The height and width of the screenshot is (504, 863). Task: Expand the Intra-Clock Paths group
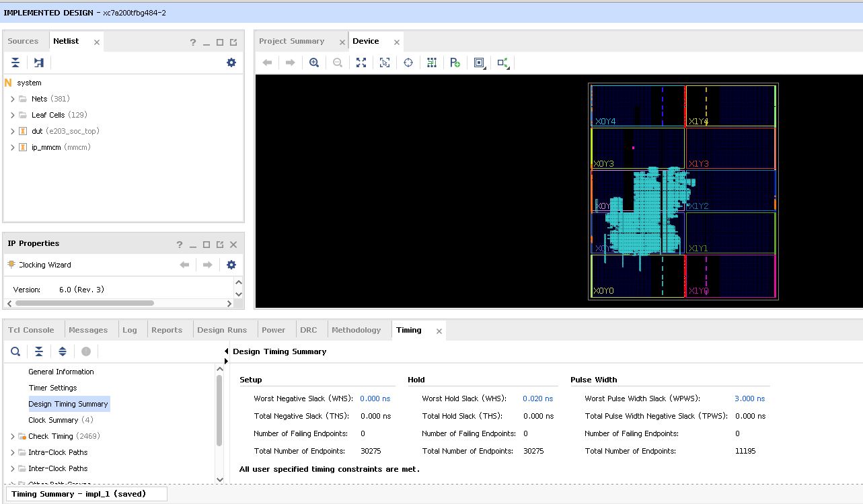click(x=12, y=452)
